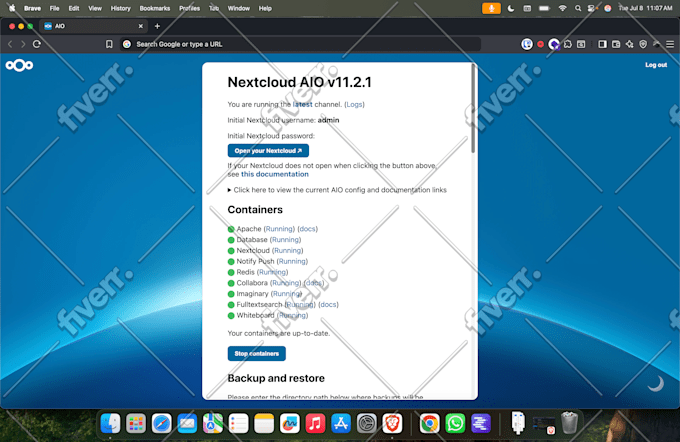680x442 pixels.
Task: Open Spotlight search in menu bar
Action: 578,8
